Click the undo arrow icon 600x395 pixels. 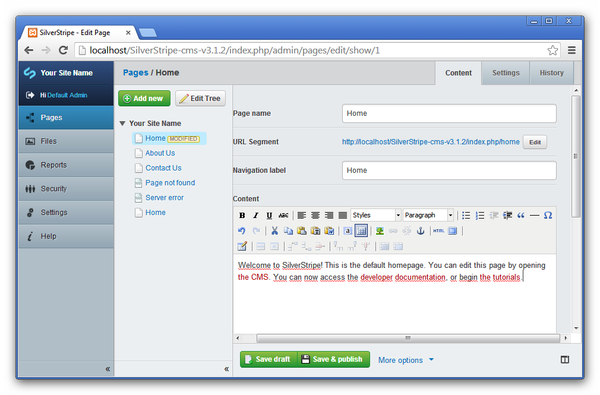[x=241, y=231]
